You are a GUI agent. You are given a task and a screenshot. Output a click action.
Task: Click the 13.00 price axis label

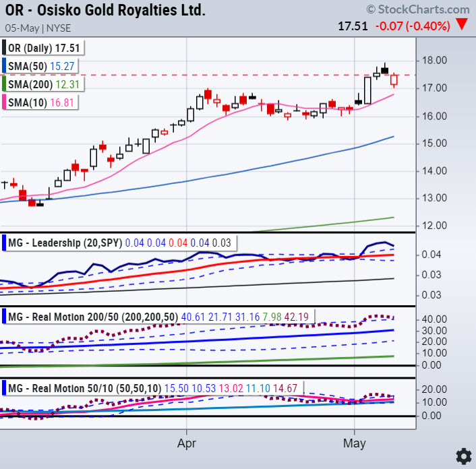(x=434, y=198)
